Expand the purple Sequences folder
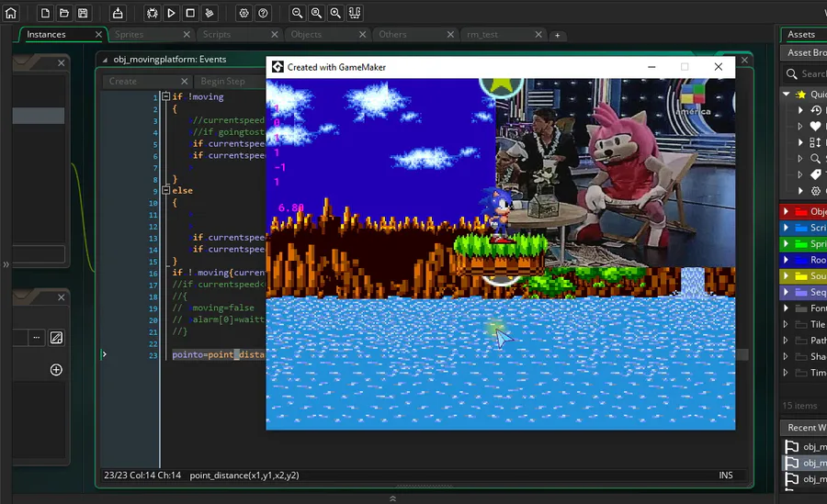 786,292
